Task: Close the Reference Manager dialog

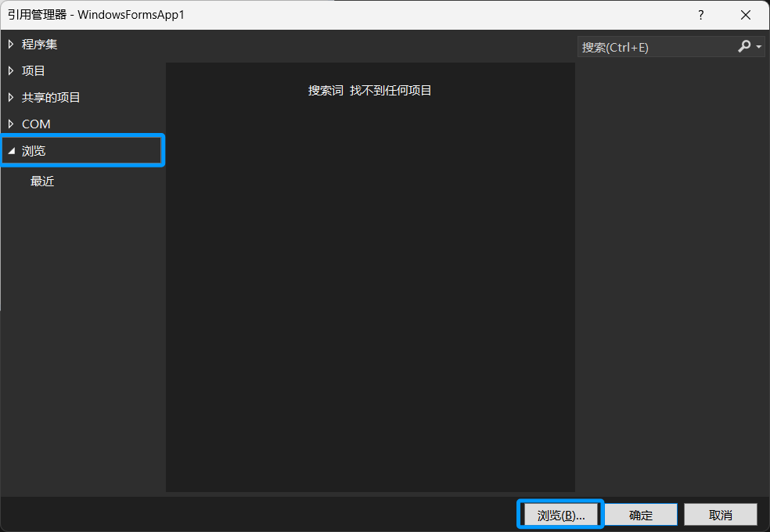Action: (744, 14)
